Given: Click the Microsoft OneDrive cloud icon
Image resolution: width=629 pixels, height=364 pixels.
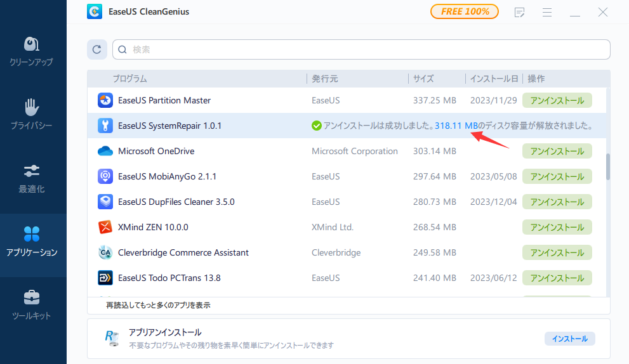Looking at the screenshot, I should [105, 151].
